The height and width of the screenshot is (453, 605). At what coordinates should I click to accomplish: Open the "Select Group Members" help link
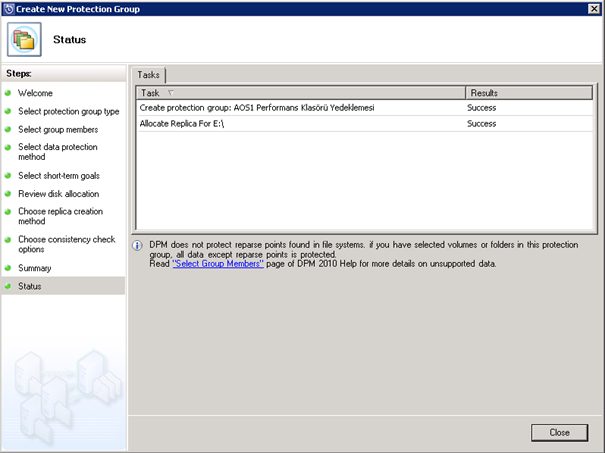[x=218, y=264]
